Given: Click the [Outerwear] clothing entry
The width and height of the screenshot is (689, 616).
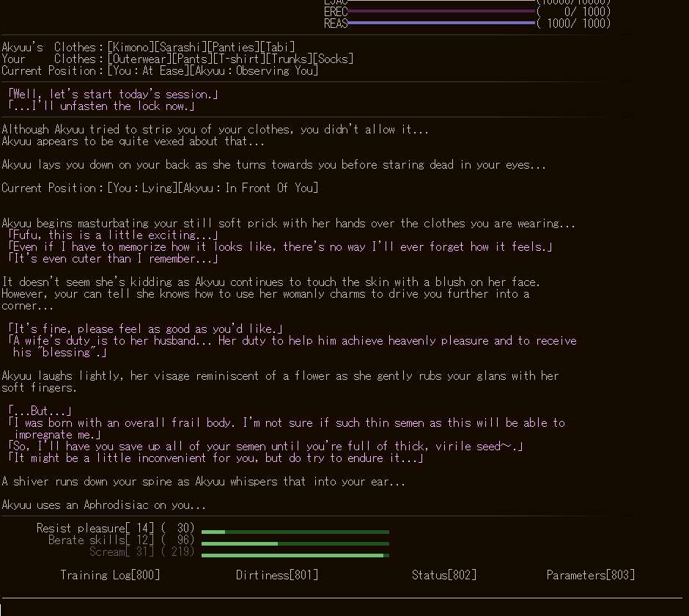Looking at the screenshot, I should click(140, 59).
